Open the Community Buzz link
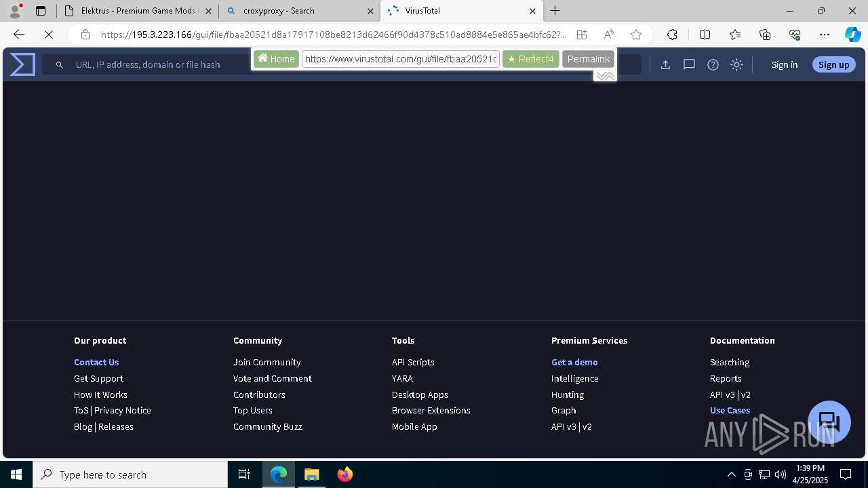 268,426
